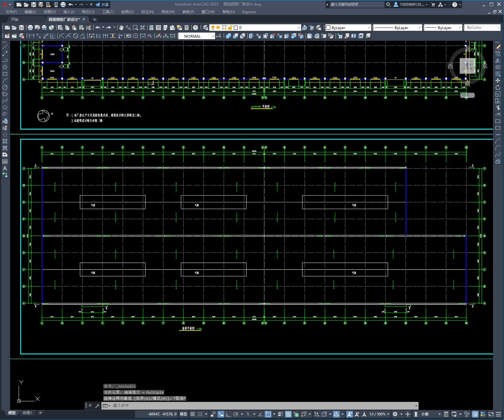The width and height of the screenshot is (504, 420).
Task: Select the Hatch tool
Action: coord(5,141)
